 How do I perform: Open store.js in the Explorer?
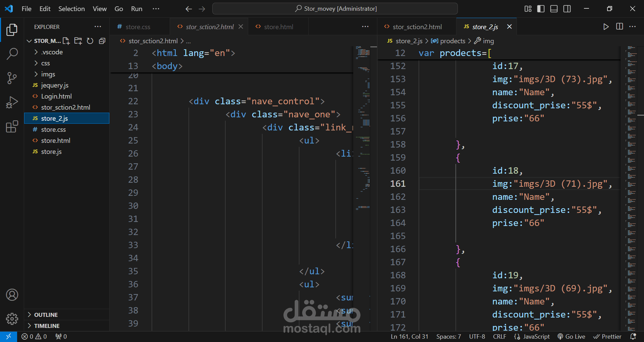click(x=67, y=152)
